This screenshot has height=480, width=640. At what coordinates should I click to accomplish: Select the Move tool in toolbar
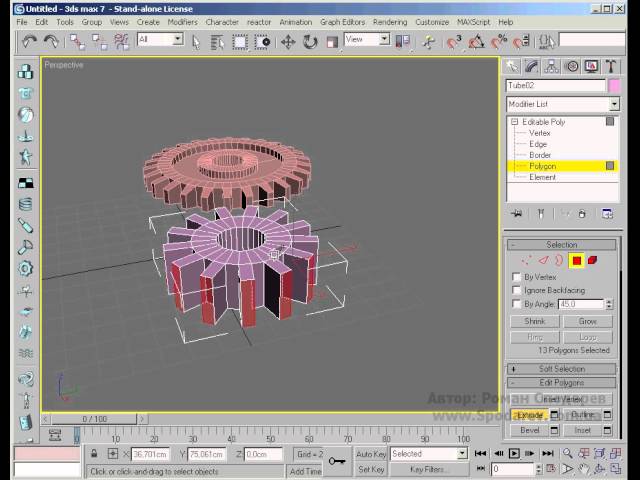[x=288, y=41]
